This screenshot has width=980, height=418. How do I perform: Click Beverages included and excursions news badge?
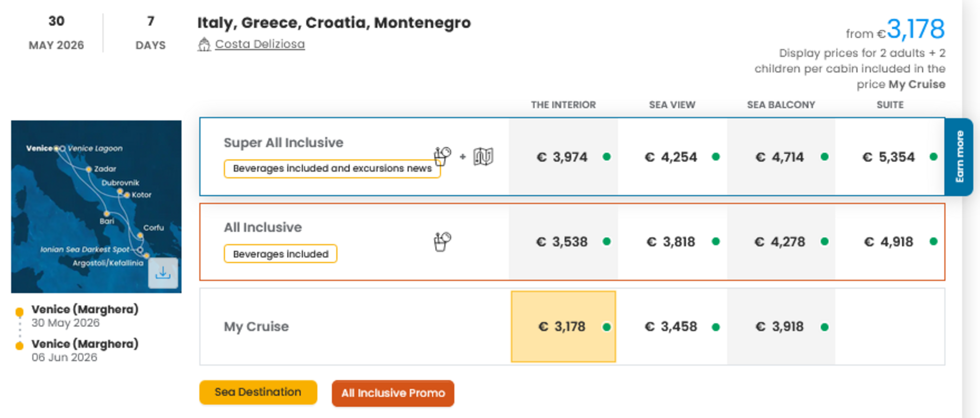(x=332, y=168)
